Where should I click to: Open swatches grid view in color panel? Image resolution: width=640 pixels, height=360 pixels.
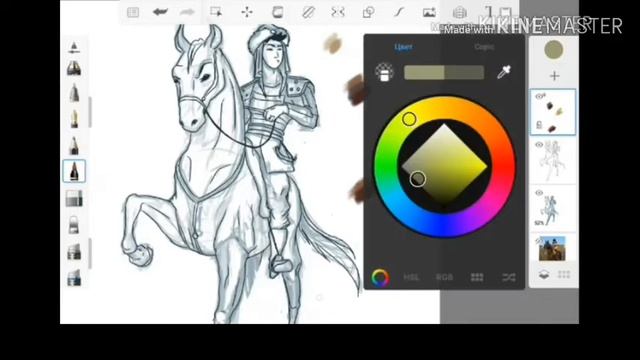click(477, 278)
